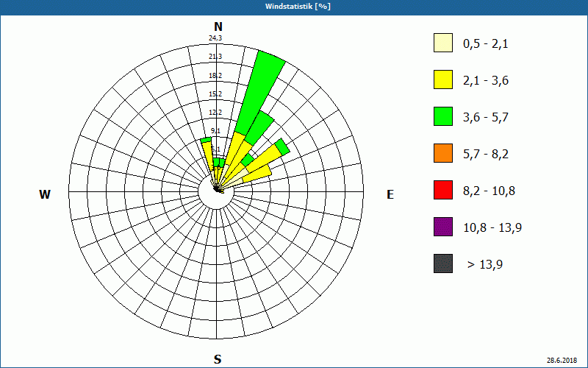Click the 21,3 ring scale value
This screenshot has height=368, width=588.
pos(215,57)
